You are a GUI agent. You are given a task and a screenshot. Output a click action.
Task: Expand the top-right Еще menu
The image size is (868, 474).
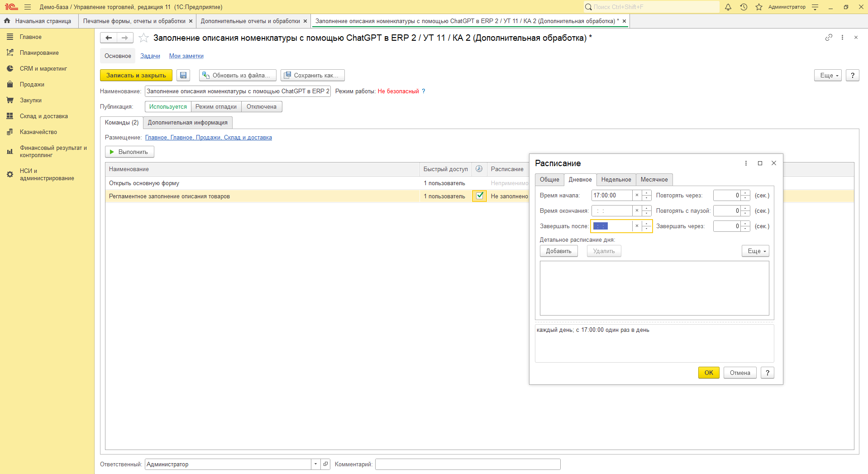pos(827,76)
